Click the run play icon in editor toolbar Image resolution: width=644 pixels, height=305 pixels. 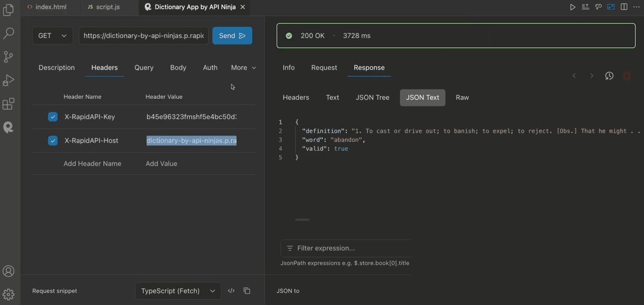coord(572,7)
